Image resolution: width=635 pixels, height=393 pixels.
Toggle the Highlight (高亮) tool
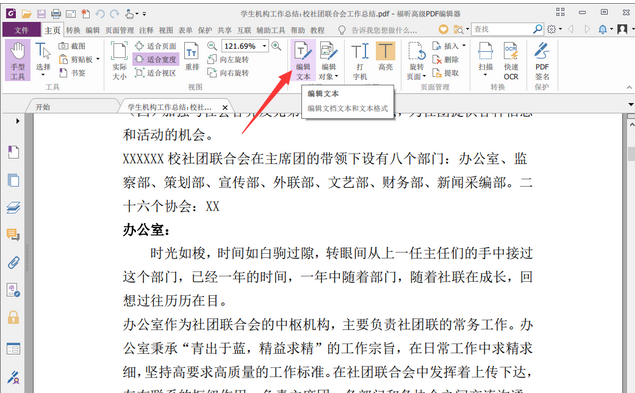click(385, 57)
